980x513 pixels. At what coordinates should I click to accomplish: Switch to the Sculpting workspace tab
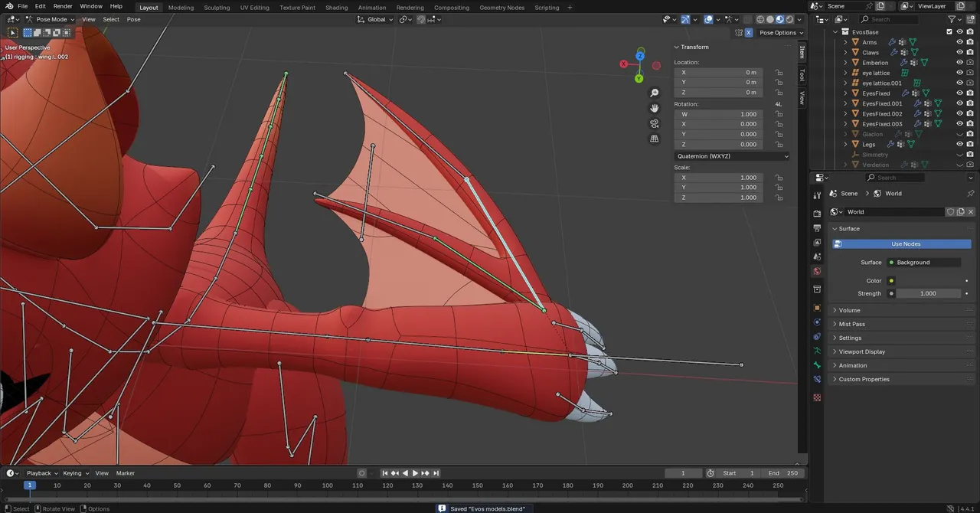(x=217, y=8)
